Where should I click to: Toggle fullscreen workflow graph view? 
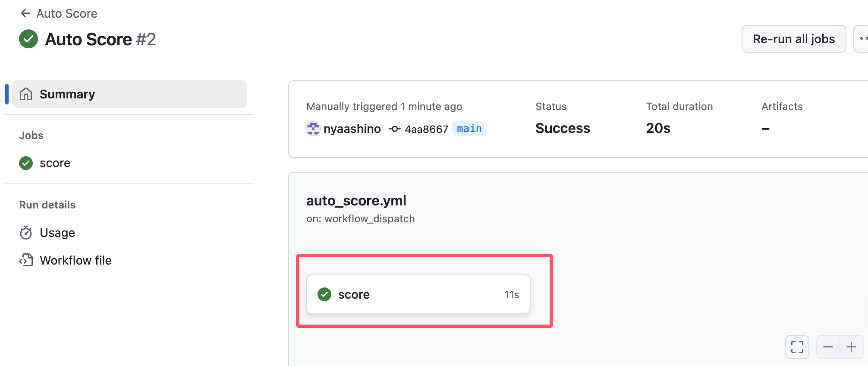coord(797,347)
